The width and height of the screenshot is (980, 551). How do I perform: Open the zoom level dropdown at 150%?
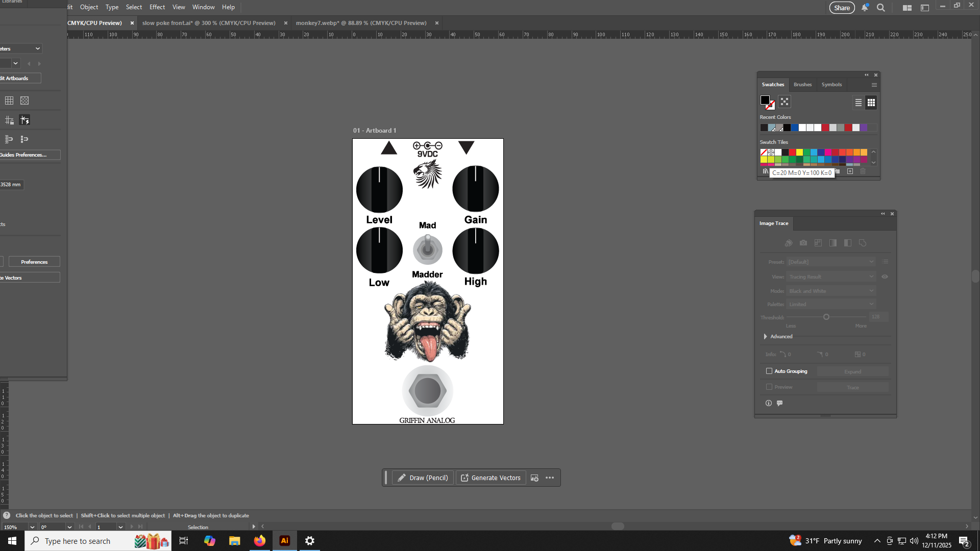pos(32,527)
